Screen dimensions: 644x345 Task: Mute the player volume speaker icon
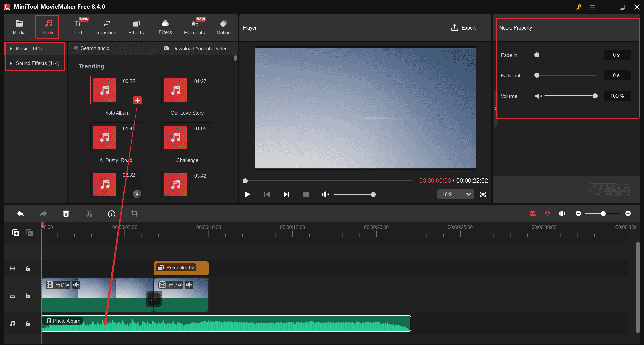click(325, 194)
